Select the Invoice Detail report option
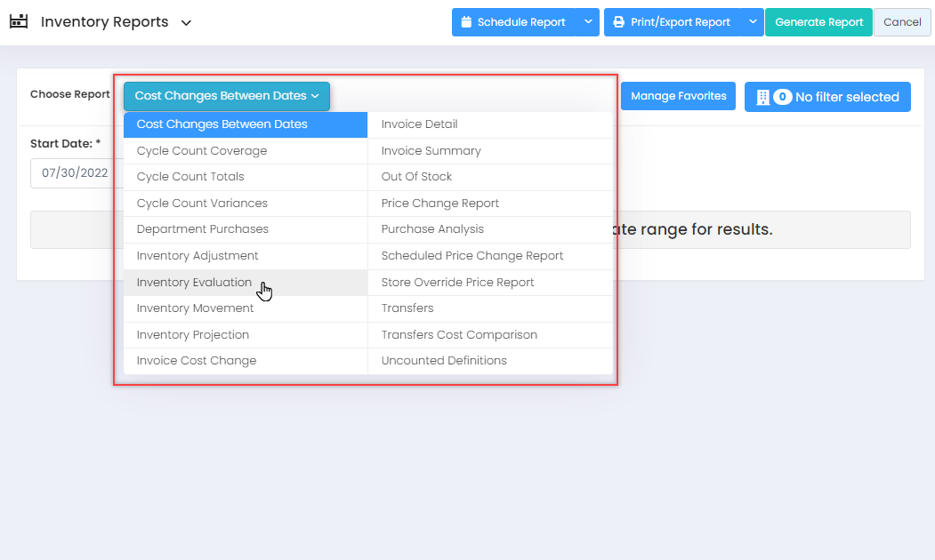Image resolution: width=935 pixels, height=560 pixels. 419,124
